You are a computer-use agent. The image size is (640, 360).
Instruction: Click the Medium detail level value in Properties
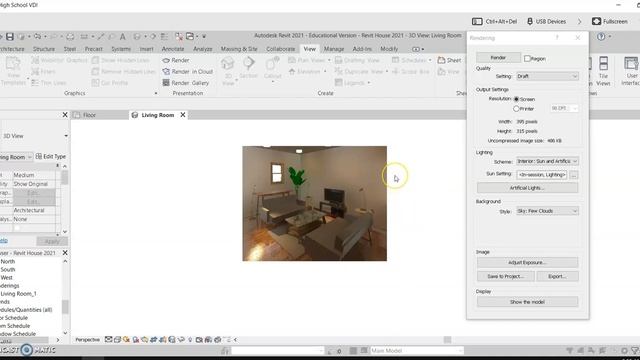click(34, 175)
